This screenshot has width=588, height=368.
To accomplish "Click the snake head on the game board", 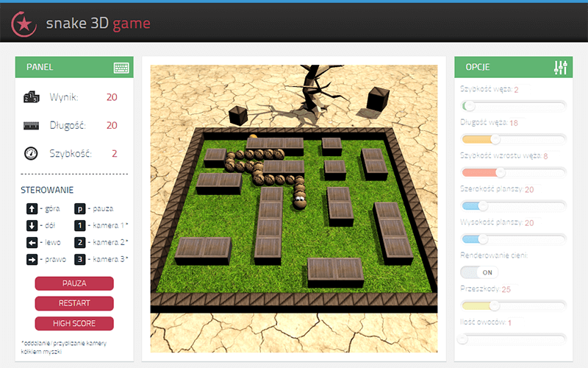I will point(300,199).
